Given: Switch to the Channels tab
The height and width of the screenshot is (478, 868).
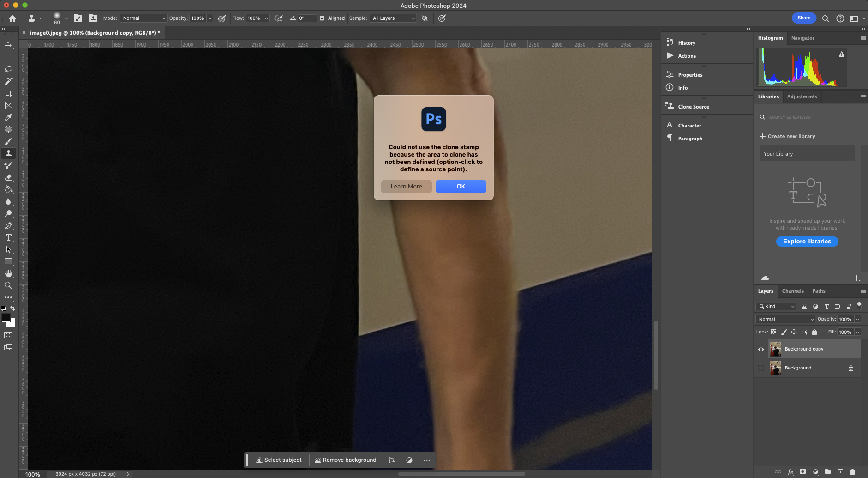Looking at the screenshot, I should [792, 291].
